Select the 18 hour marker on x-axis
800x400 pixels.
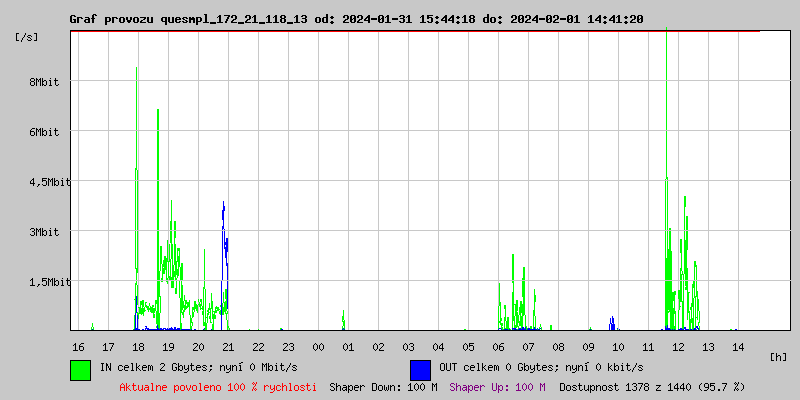138,347
